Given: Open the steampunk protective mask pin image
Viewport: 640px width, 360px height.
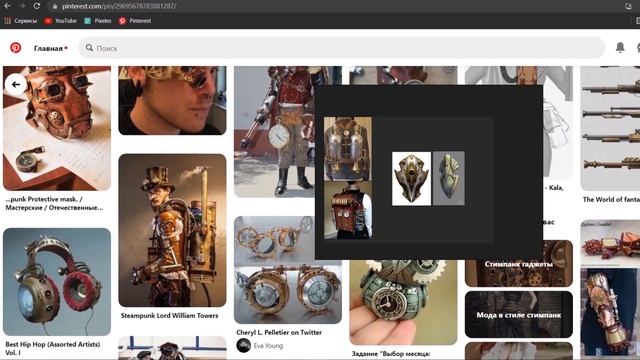Looking at the screenshot, I should (57, 128).
